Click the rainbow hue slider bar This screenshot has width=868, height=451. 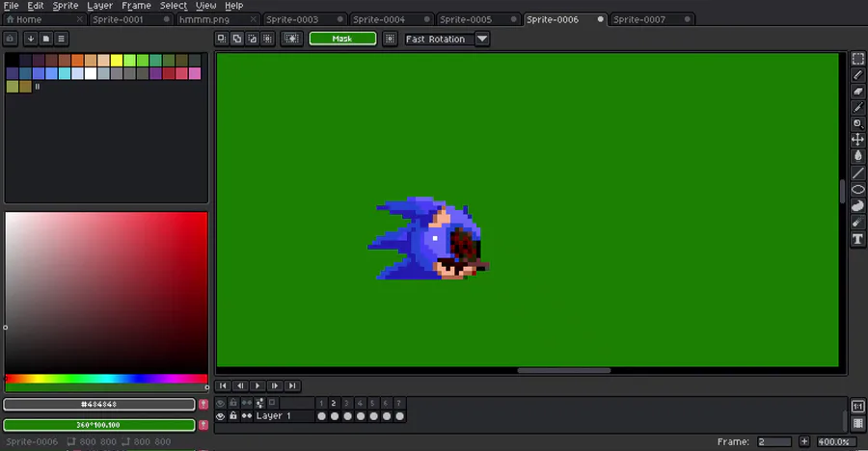point(106,379)
